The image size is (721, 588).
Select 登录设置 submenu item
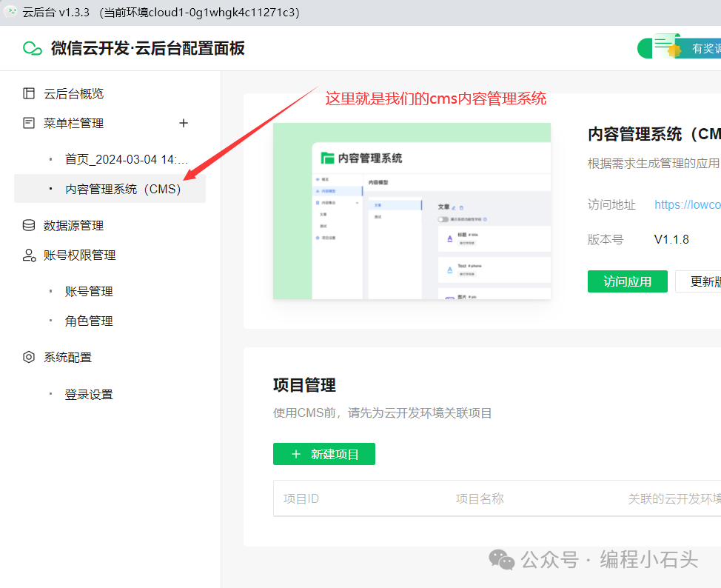click(x=89, y=394)
